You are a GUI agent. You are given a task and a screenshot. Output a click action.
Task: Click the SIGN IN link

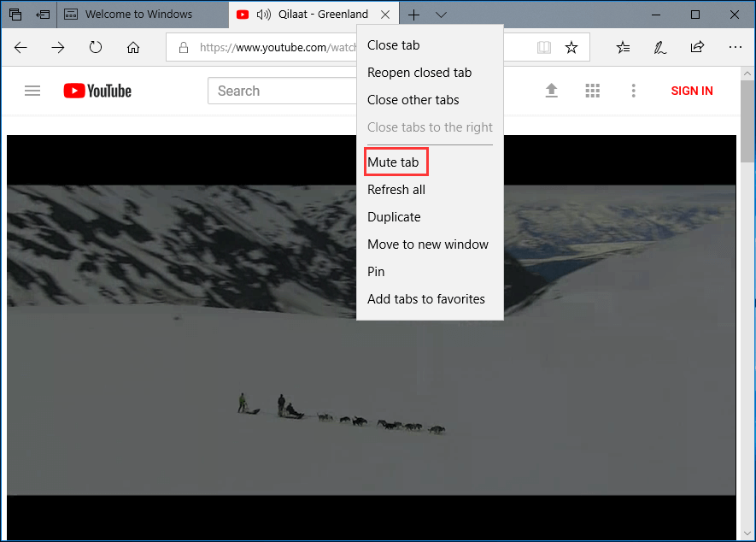(x=691, y=91)
